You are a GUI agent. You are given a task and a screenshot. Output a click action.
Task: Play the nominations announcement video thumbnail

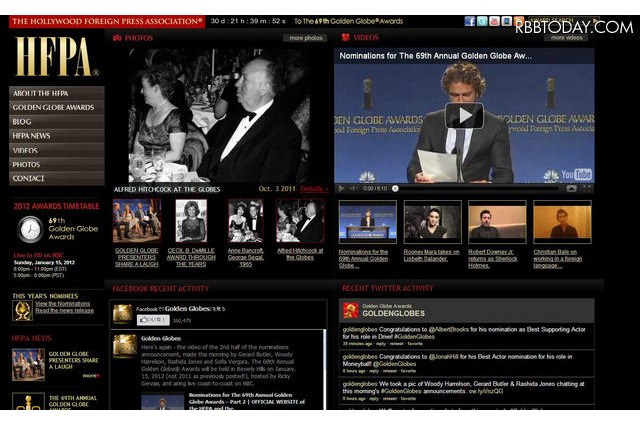click(x=368, y=222)
